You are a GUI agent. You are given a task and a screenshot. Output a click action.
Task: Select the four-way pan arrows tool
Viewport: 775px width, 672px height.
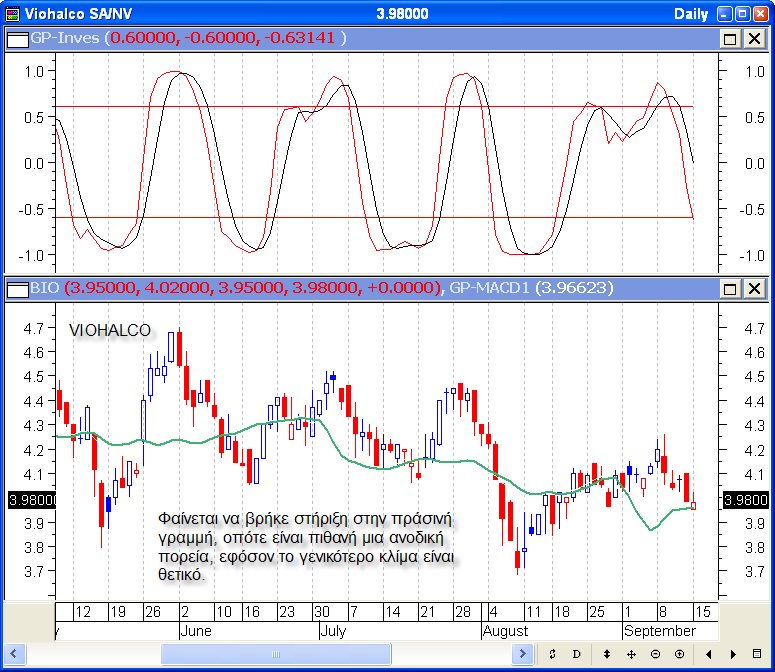pos(631,654)
